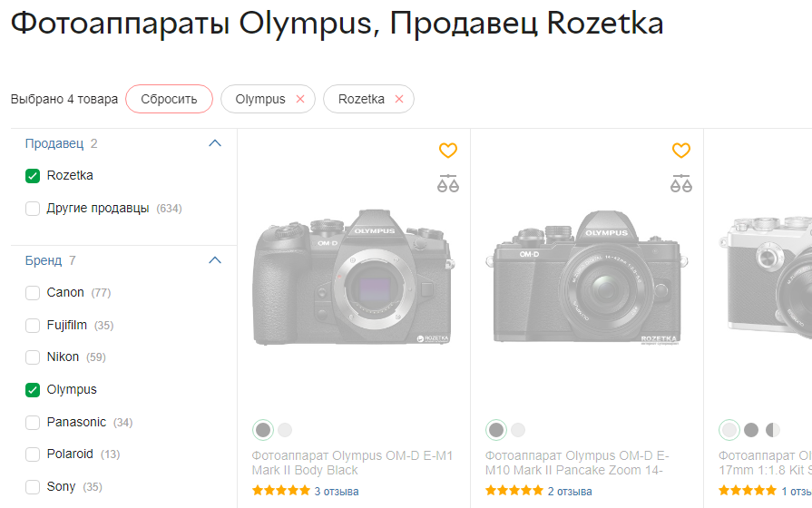
Task: Click the E-M10 Mark II camera image
Action: [586, 277]
